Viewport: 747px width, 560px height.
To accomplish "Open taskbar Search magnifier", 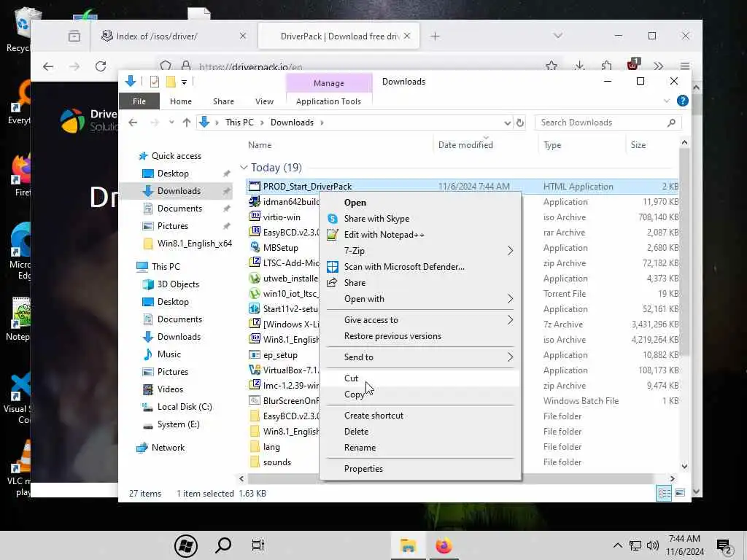I will coord(223,545).
